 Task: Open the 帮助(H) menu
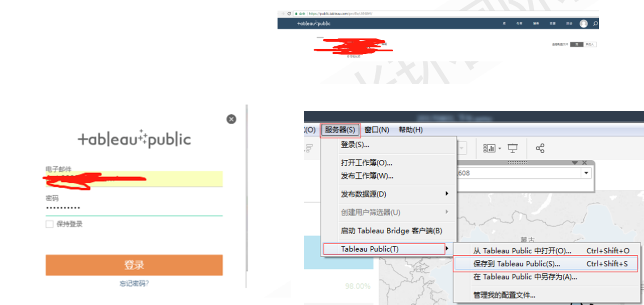pyautogui.click(x=411, y=130)
